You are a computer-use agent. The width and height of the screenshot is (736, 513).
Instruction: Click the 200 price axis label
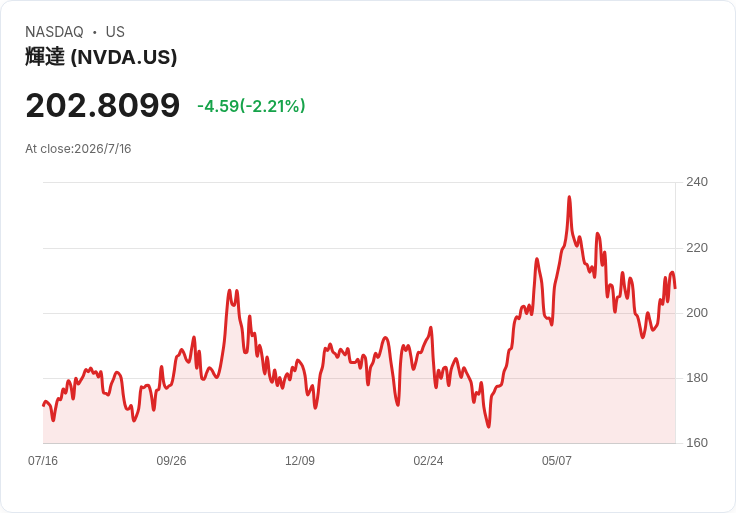697,313
